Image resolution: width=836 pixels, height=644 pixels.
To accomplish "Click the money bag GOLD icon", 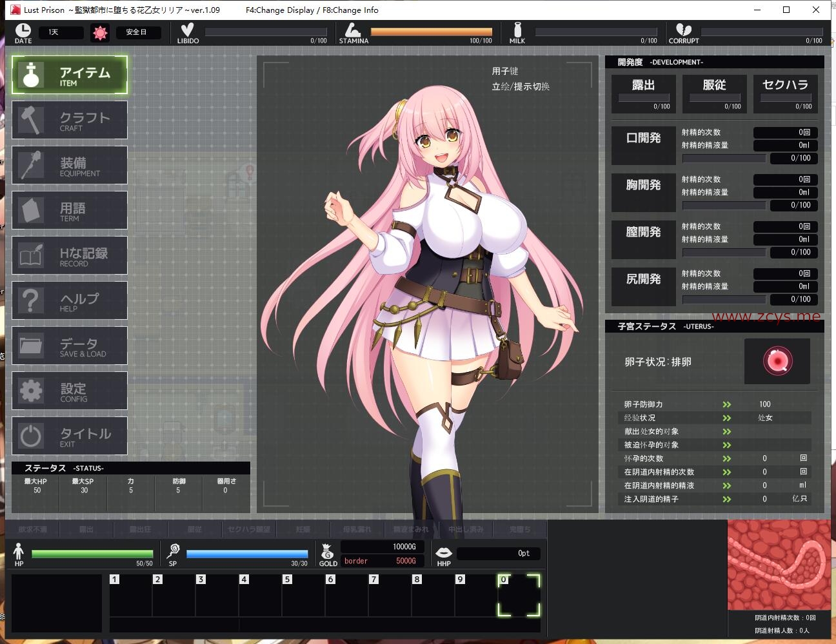I will point(328,551).
